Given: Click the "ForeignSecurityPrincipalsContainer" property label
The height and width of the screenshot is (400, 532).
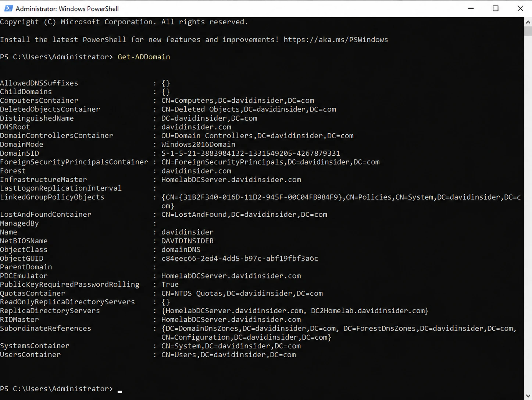Looking at the screenshot, I should [74, 162].
